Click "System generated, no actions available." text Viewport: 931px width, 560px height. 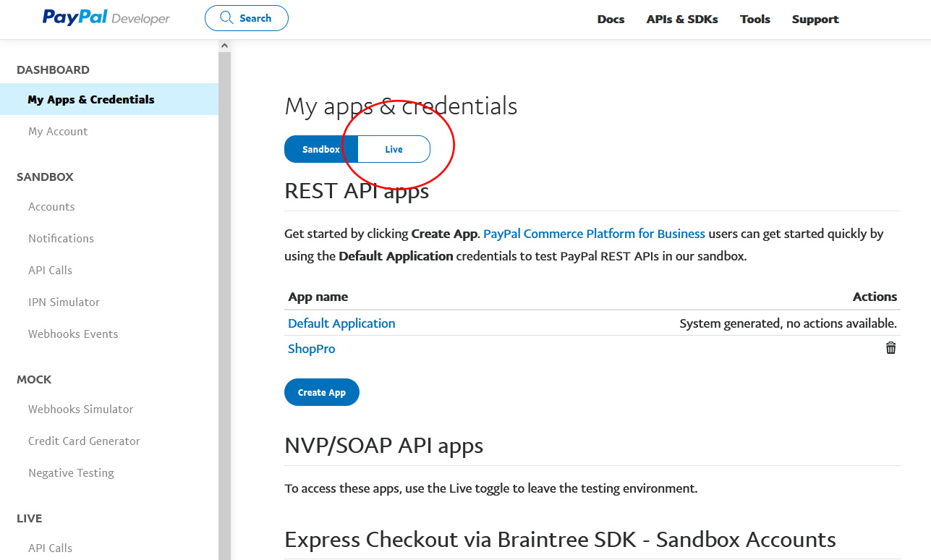(788, 323)
